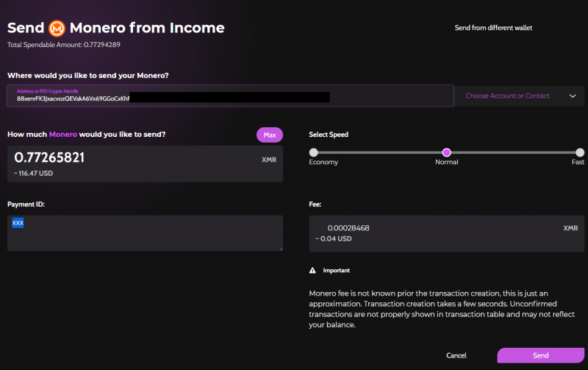Click inside the Payment ID text box
This screenshot has width=588, height=370.
tap(145, 233)
